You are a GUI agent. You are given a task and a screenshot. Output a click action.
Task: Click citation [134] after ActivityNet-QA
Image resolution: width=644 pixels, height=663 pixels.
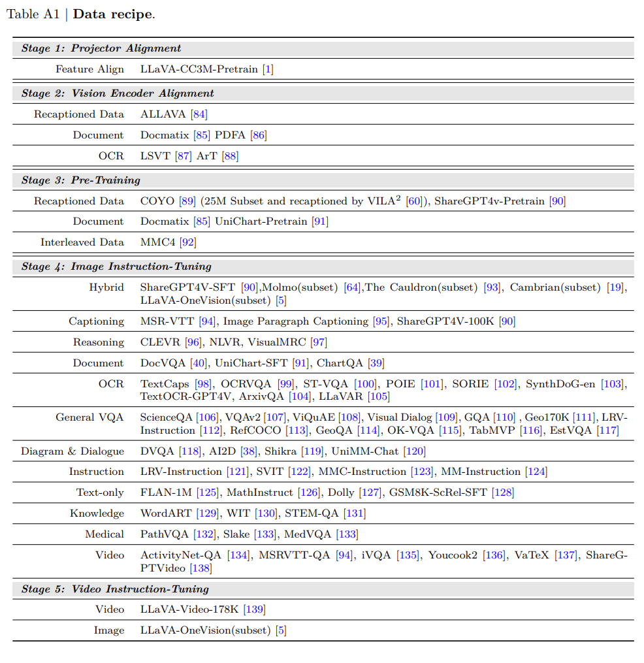tap(238, 555)
